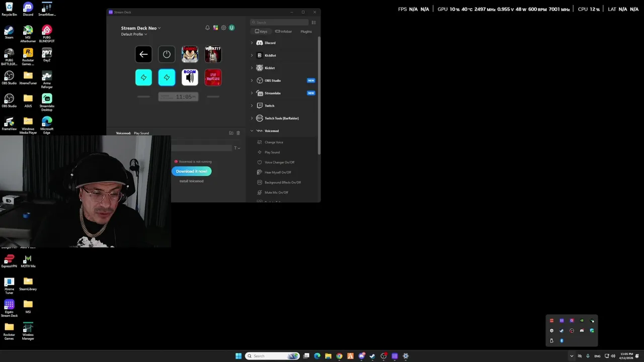Click the 11:05 infobar clock display
The width and height of the screenshot is (644, 362).
[x=178, y=97]
